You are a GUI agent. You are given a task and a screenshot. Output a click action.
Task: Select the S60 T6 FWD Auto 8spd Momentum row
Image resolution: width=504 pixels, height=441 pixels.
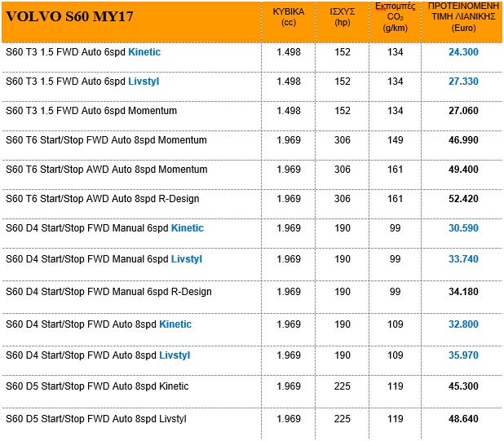click(x=106, y=140)
